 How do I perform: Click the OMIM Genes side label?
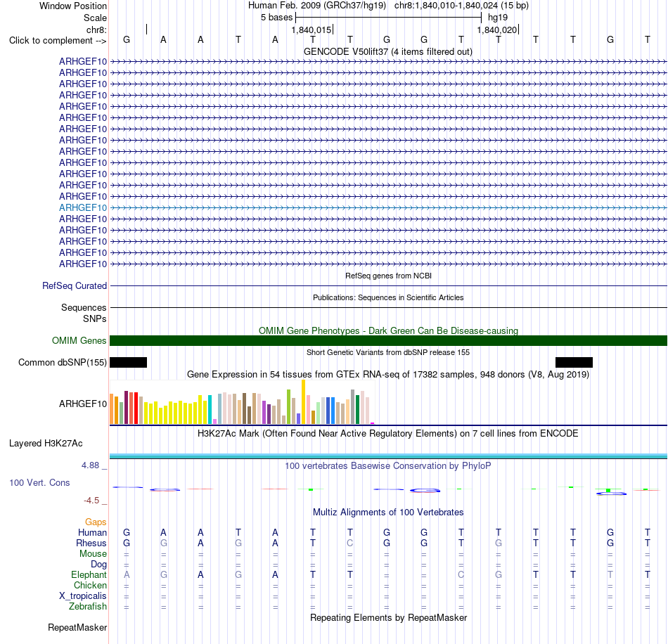tap(79, 341)
